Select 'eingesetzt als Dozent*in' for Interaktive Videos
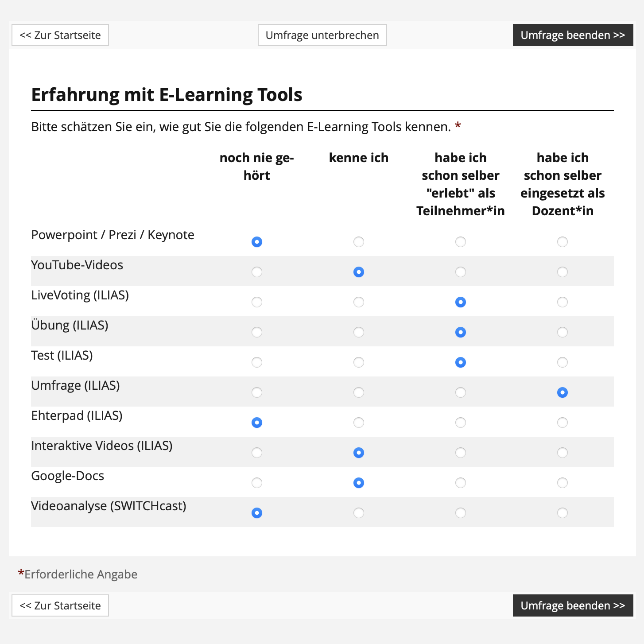Image resolution: width=644 pixels, height=644 pixels. pos(563,453)
